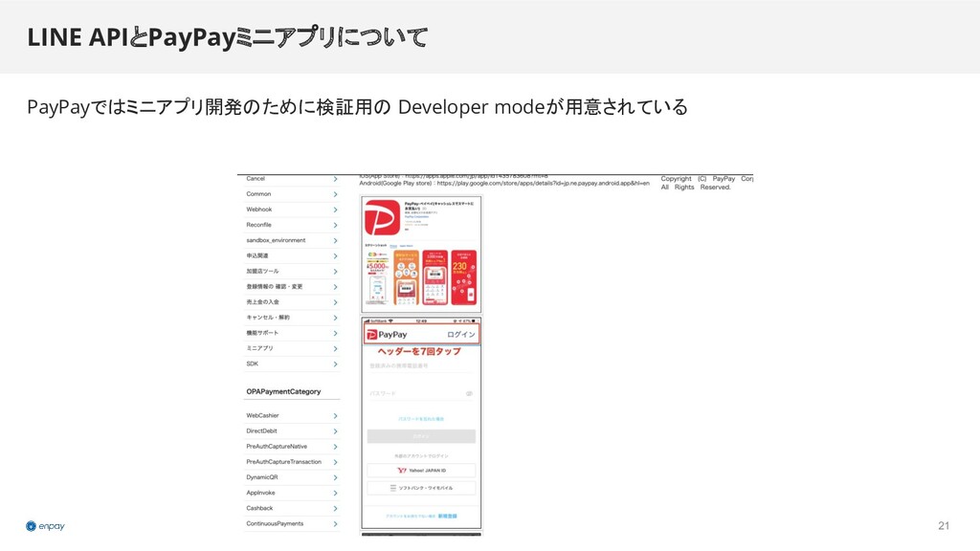Log in with Yahoo! JAPAN ID

[421, 471]
